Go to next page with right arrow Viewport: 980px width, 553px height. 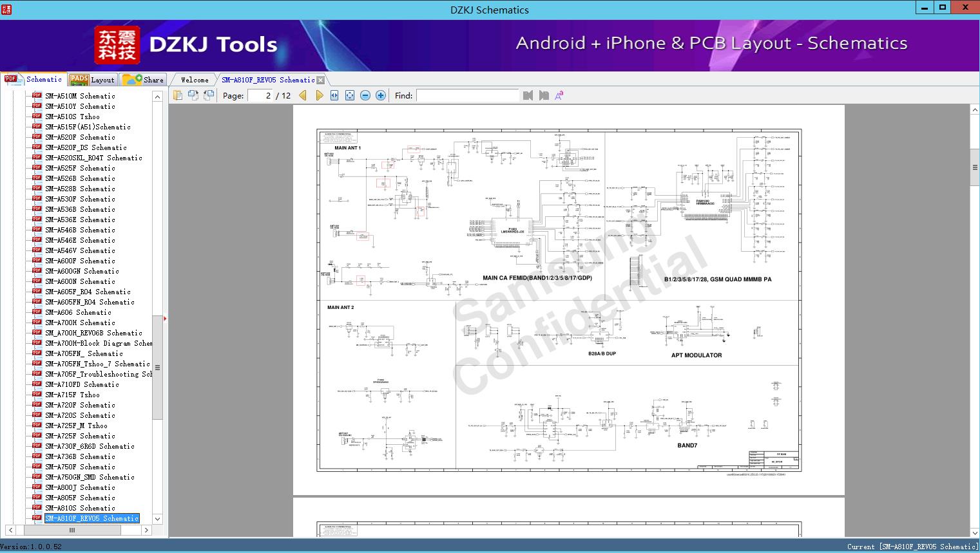(319, 95)
